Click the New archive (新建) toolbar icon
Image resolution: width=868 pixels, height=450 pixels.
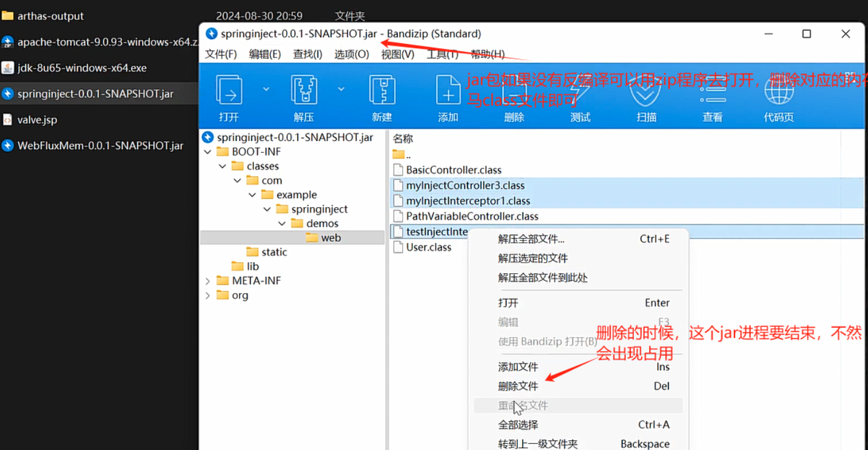pos(382,91)
